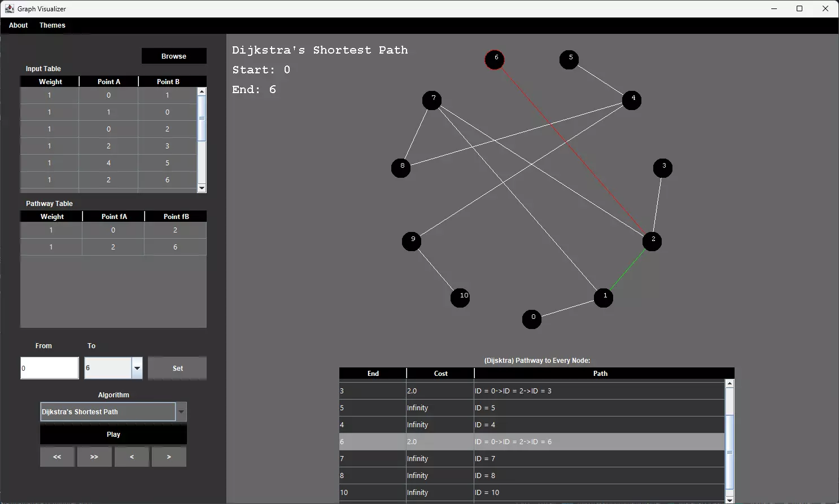Click the End column header
Screen dimensions: 839x504
[x=373, y=374]
